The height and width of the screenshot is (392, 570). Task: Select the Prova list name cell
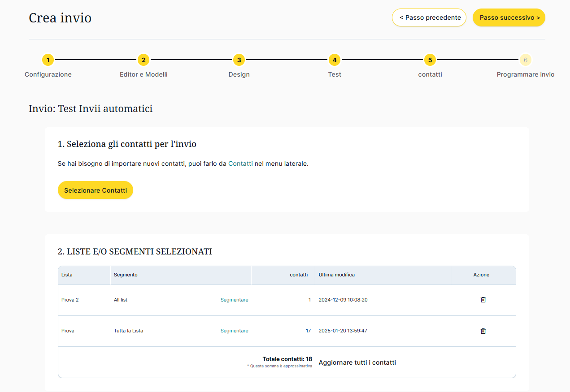(x=68, y=331)
